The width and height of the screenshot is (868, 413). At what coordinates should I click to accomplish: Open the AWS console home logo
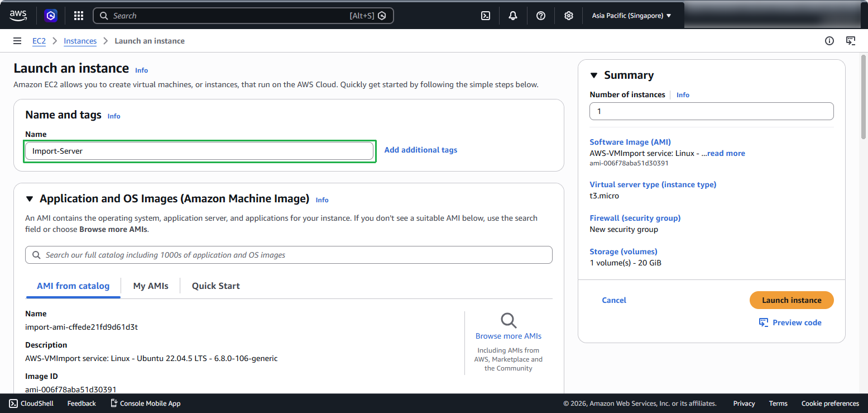tap(18, 16)
